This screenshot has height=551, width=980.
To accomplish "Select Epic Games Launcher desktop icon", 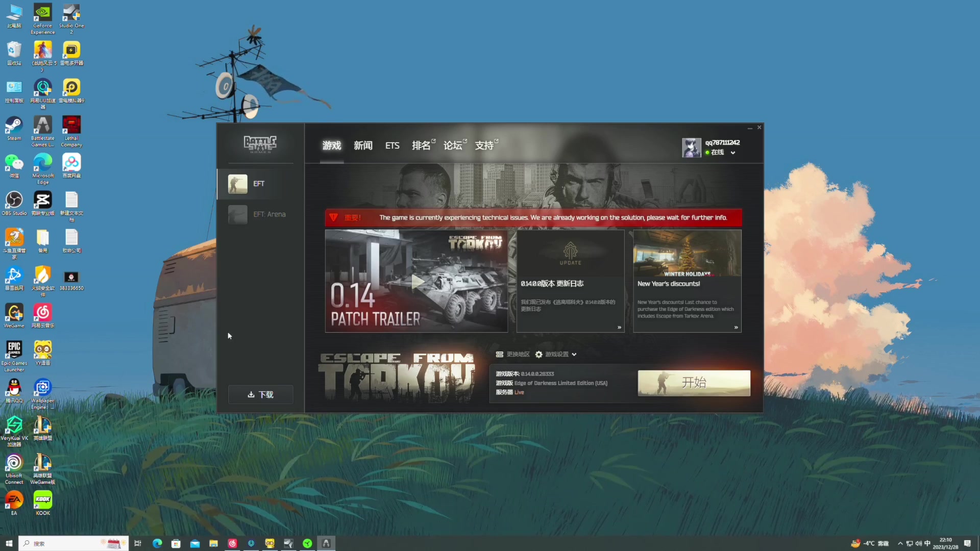I will click(x=14, y=356).
